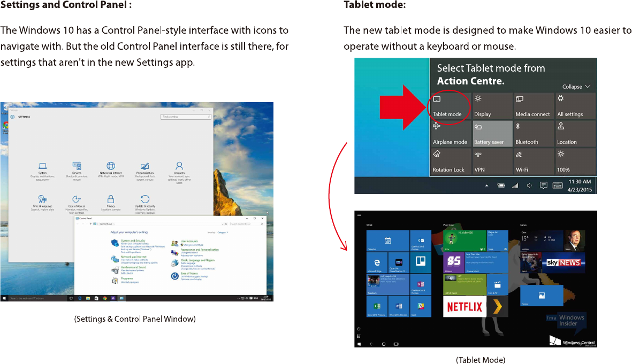This screenshot has height=364, width=632.
Task: Open Personalisation category in Settings
Action: pos(145,172)
